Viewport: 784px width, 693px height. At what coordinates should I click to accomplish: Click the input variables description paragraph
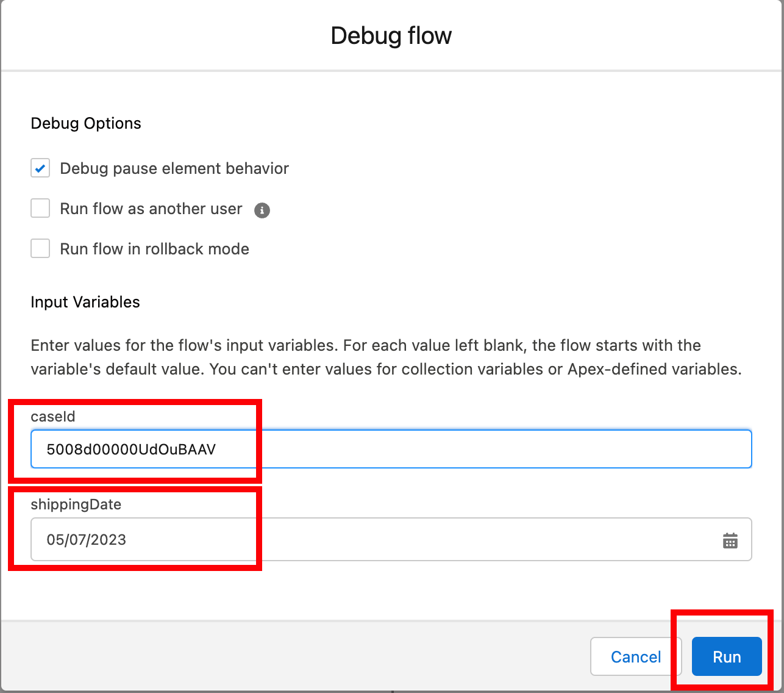click(386, 357)
